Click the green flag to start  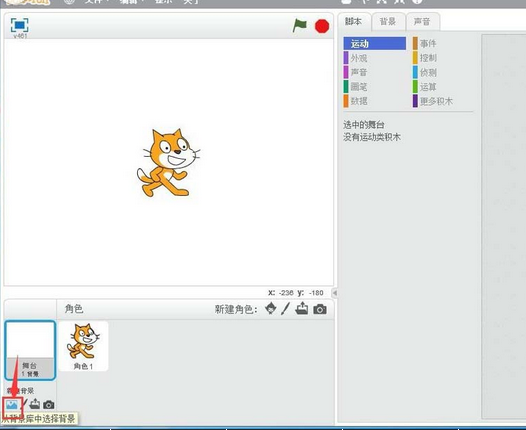tap(300, 25)
